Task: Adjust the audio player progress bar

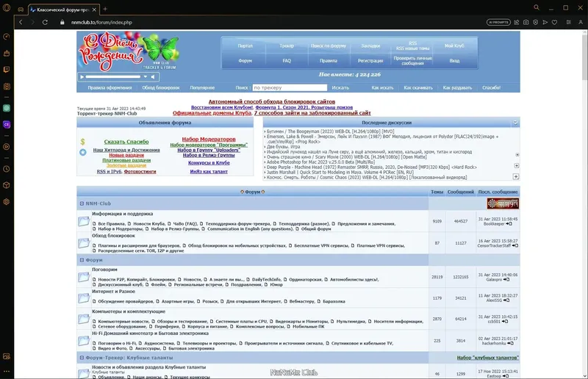Action: point(113,77)
